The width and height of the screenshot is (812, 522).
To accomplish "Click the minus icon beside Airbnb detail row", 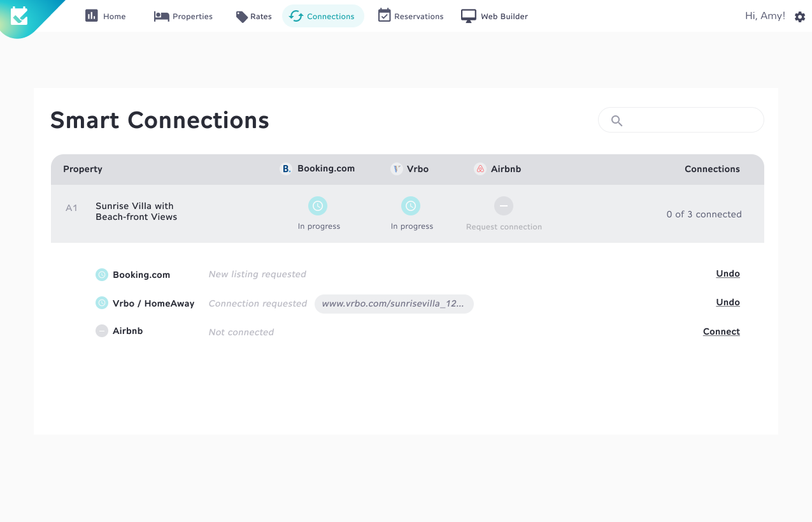I will [102, 331].
